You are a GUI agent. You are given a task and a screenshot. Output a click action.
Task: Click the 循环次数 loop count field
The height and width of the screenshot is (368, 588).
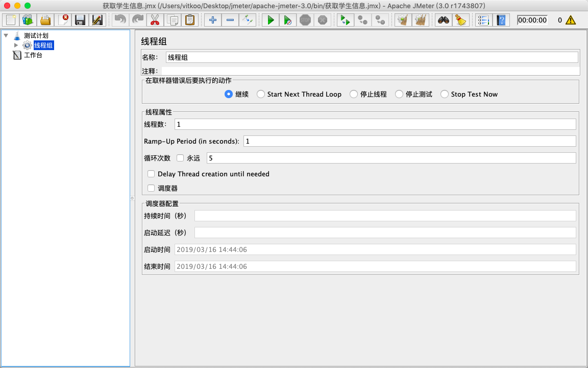[391, 158]
